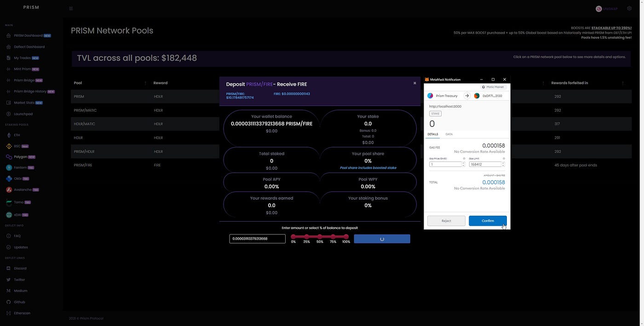This screenshot has height=326, width=644.
Task: Click the Mint Prism icon in sidebar
Action: coord(9,69)
